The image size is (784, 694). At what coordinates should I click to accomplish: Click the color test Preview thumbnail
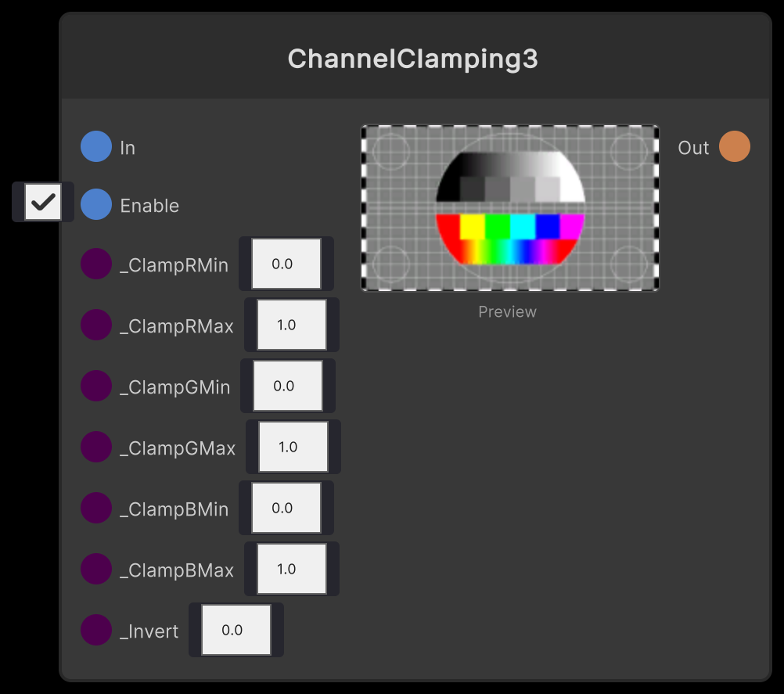[509, 208]
